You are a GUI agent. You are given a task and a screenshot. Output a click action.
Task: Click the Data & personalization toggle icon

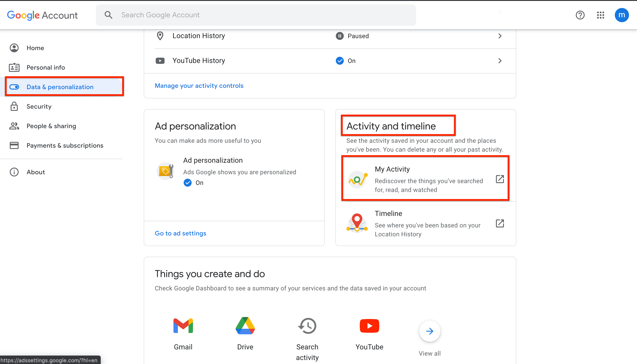(x=14, y=87)
